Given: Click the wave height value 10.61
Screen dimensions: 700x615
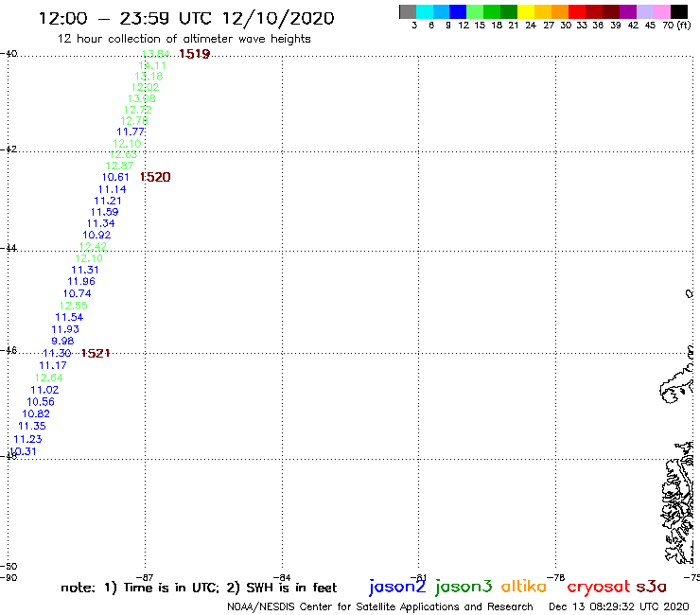Looking at the screenshot, I should [x=115, y=177].
